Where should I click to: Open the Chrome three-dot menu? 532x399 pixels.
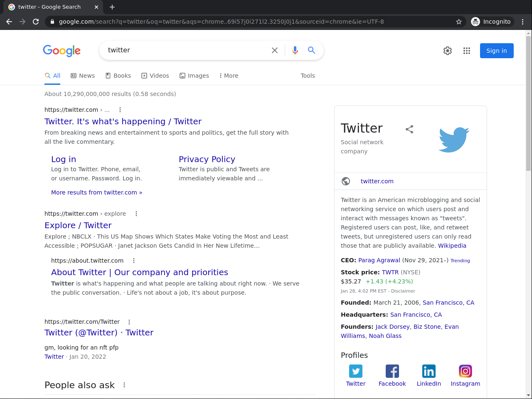click(x=523, y=22)
